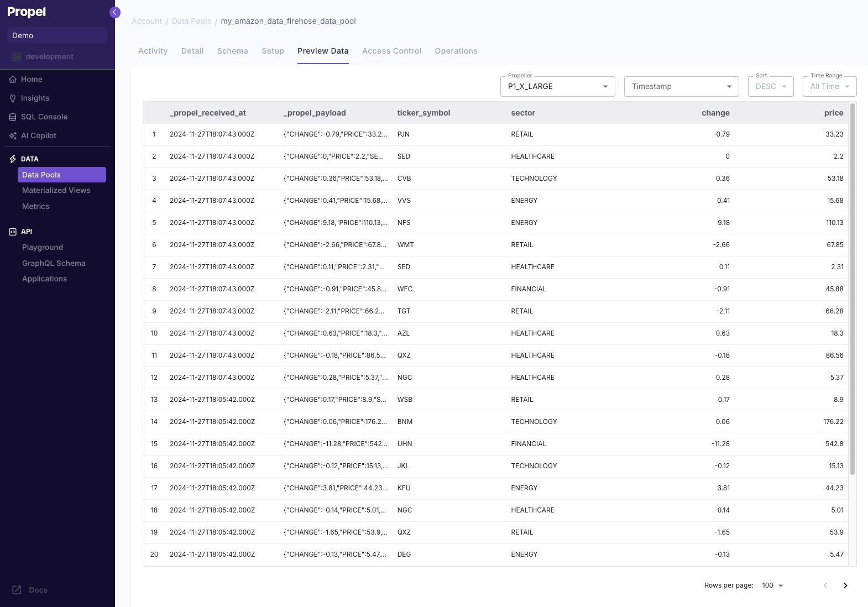Viewport: 868px width, 607px height.
Task: Click change column header
Action: pyautogui.click(x=715, y=113)
